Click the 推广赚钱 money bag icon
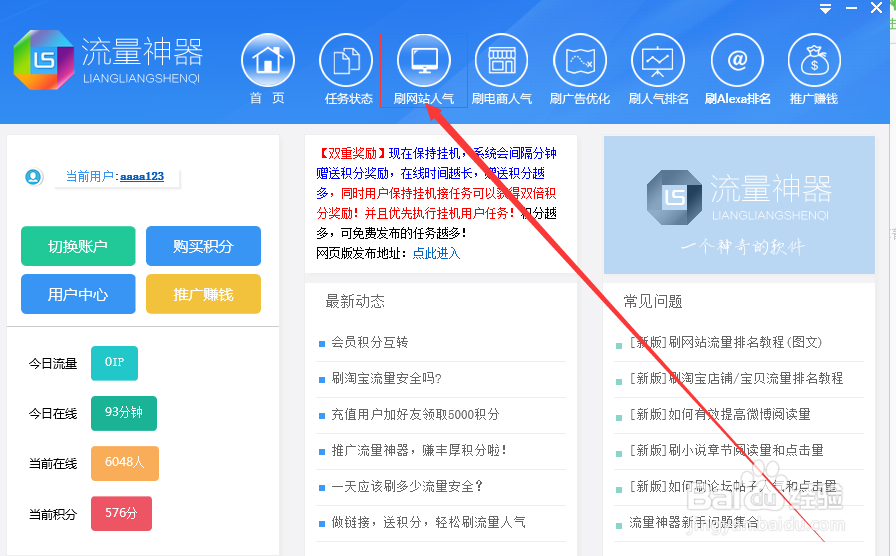Screen dimensions: 896x556 point(814,61)
